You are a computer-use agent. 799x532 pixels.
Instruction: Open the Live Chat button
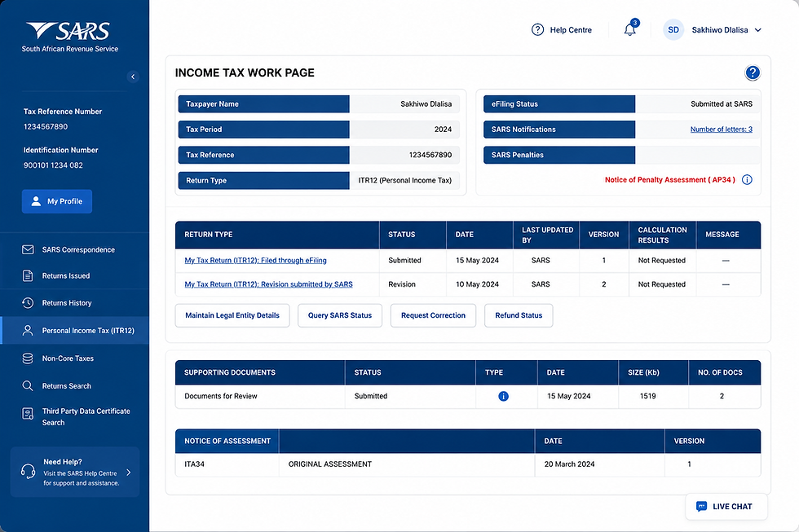click(x=726, y=507)
